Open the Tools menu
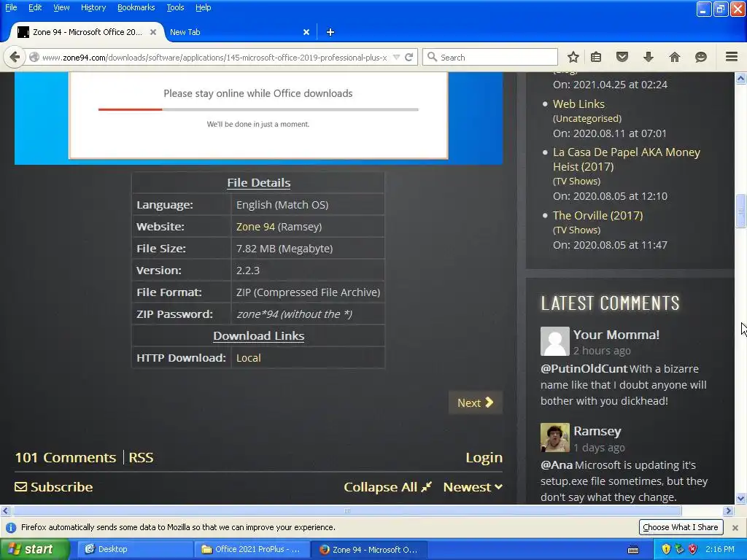The image size is (747, 560). click(175, 7)
